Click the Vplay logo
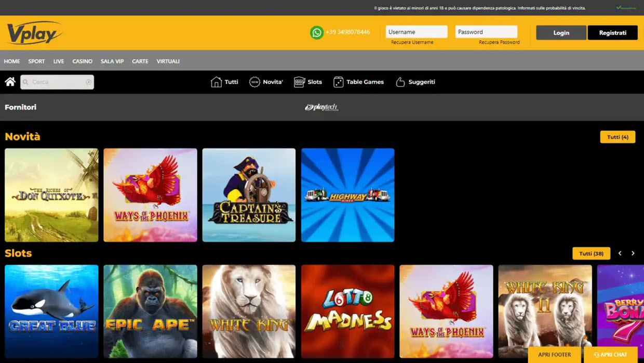The image size is (644, 363). point(35,33)
